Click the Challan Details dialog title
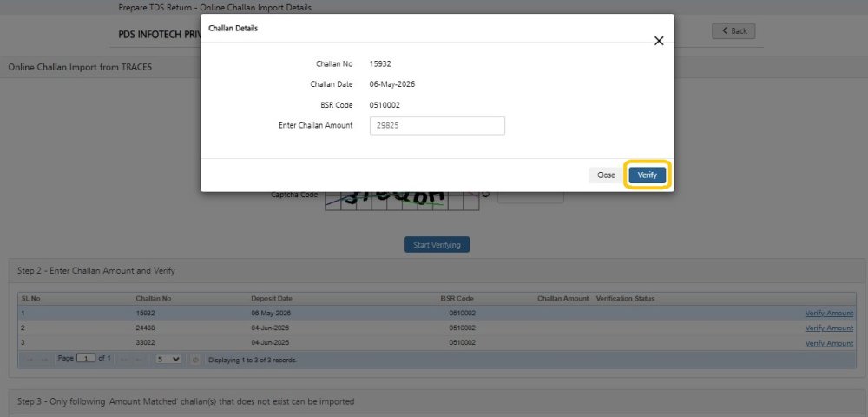Screen dimensions: 868x417 pos(233,29)
